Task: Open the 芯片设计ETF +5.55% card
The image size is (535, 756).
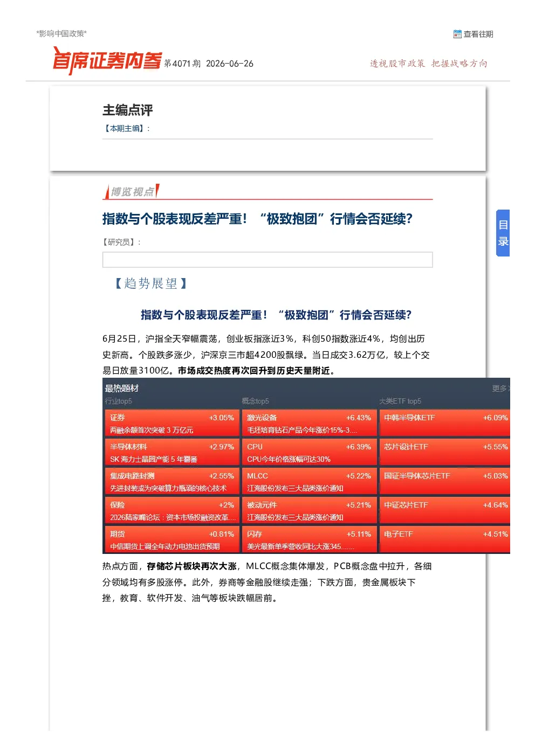Action: (445, 452)
